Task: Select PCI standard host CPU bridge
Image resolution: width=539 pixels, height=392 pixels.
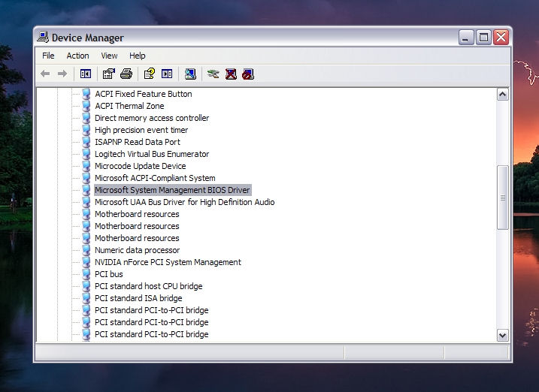Action: 149,286
